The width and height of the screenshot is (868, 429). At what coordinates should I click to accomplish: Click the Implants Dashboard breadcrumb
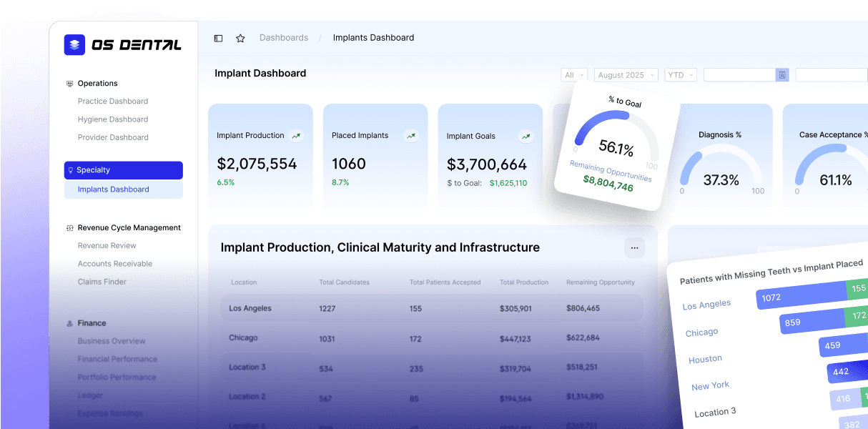point(373,38)
